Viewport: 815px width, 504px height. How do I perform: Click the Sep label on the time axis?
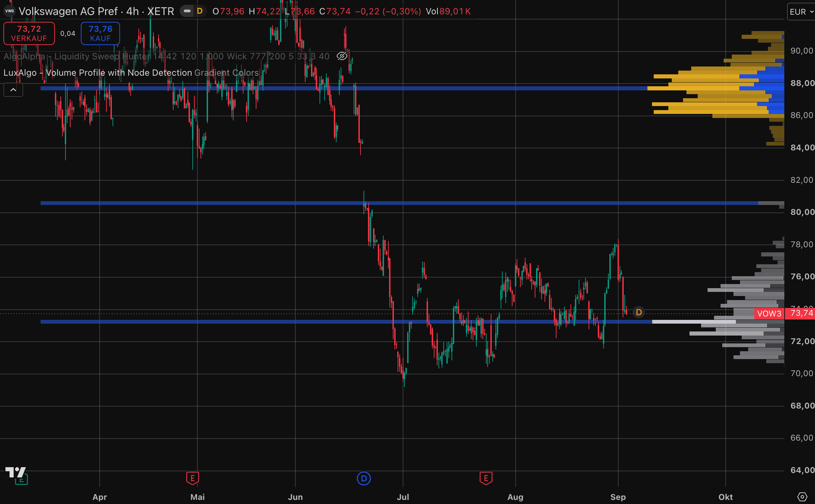tap(618, 497)
